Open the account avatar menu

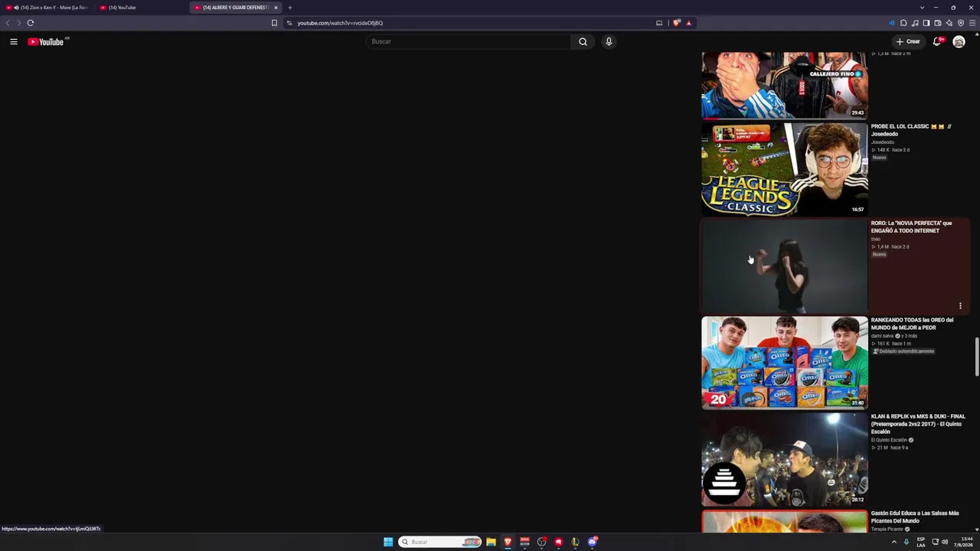[959, 41]
